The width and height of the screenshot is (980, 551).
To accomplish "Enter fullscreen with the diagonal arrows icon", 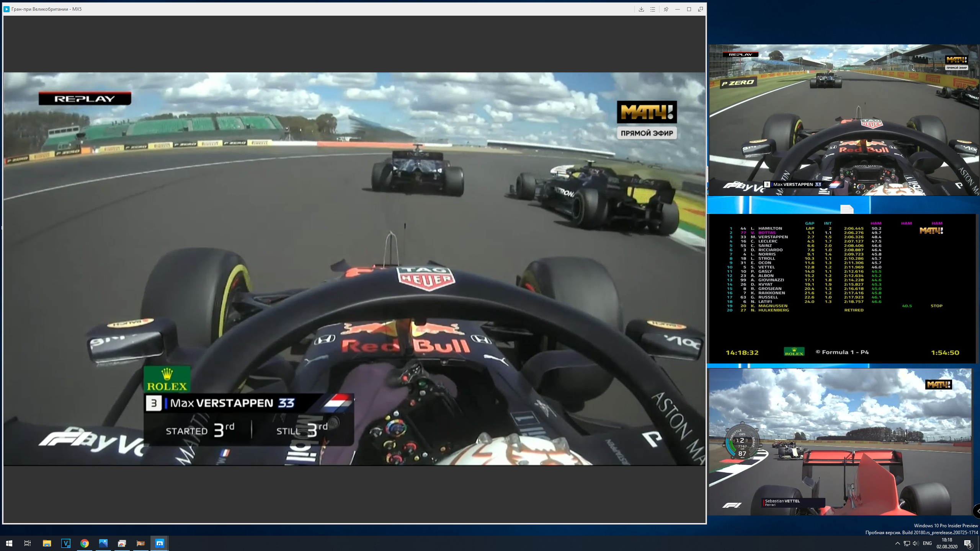I will (x=701, y=9).
